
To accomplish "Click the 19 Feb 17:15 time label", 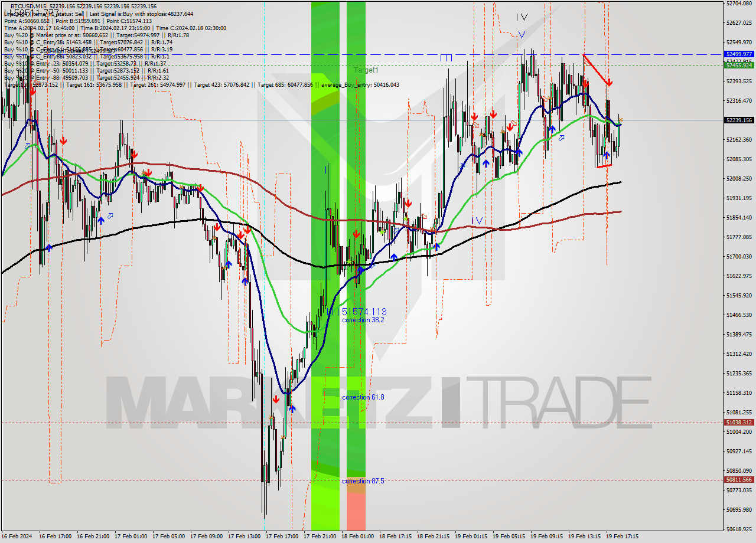I will coord(621,537).
